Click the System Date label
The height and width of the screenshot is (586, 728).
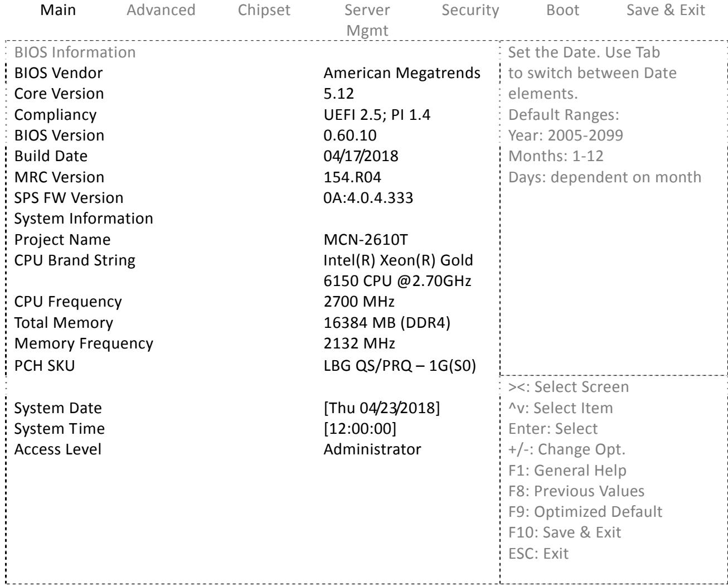click(58, 408)
